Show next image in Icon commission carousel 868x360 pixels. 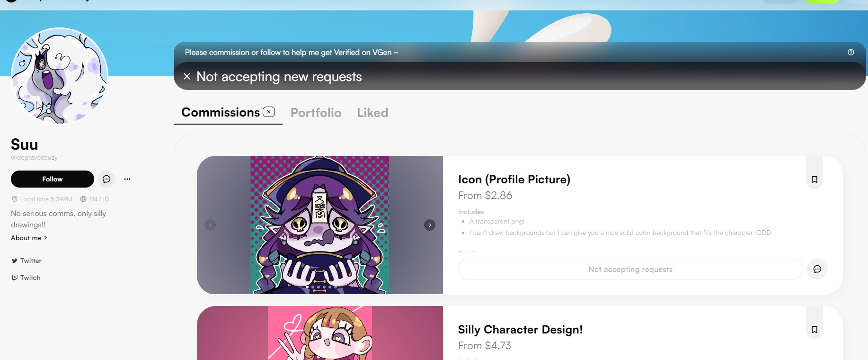[x=430, y=225]
